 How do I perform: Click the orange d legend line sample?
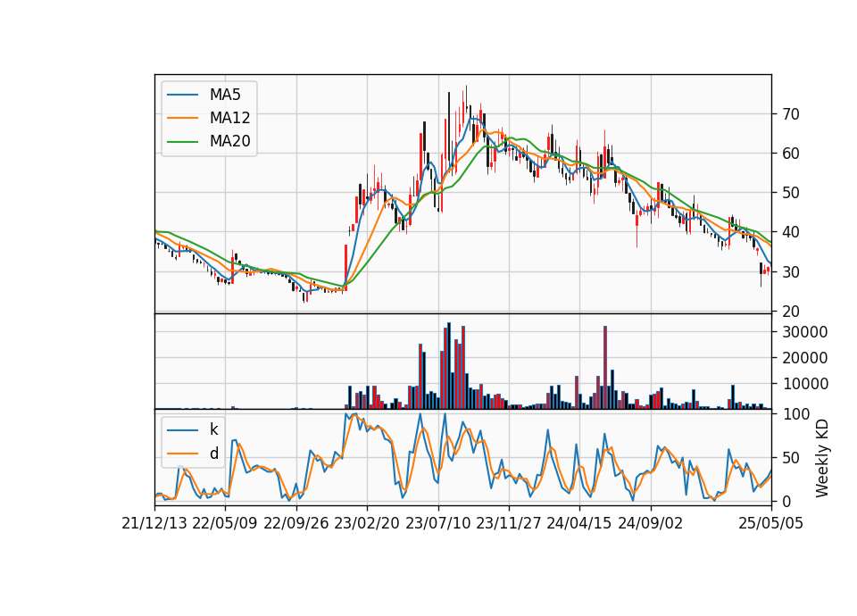click(x=182, y=454)
